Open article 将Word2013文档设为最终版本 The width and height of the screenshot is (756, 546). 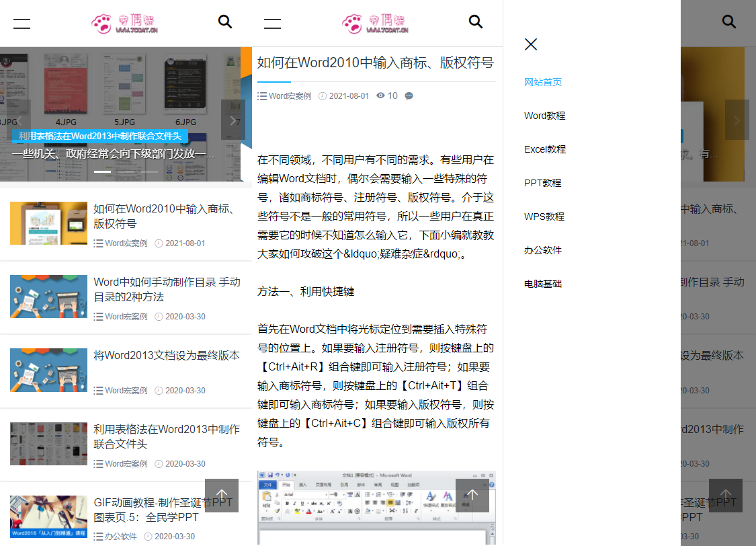pos(167,356)
